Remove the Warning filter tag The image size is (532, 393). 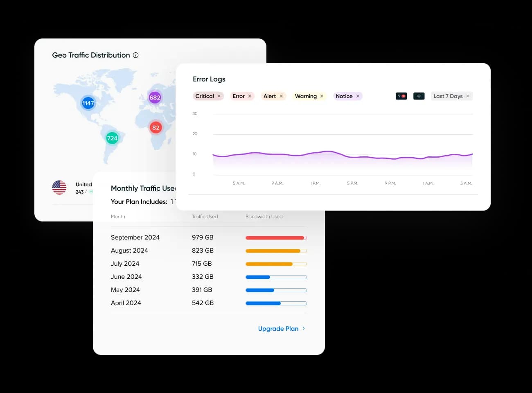(322, 96)
